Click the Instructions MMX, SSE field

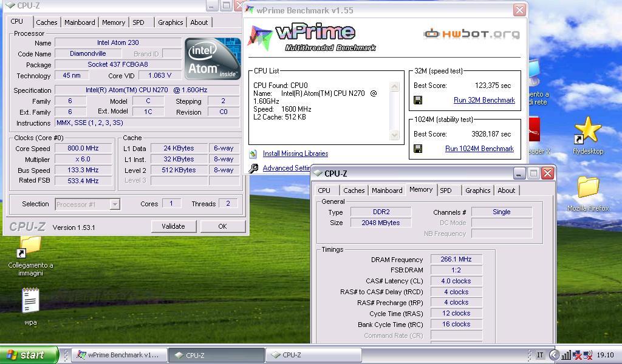(x=147, y=123)
